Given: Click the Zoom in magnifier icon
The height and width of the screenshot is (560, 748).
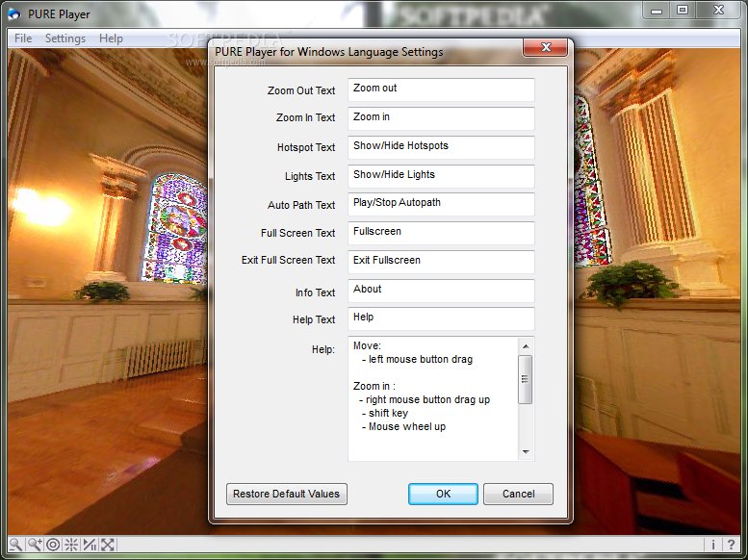Looking at the screenshot, I should click(35, 545).
